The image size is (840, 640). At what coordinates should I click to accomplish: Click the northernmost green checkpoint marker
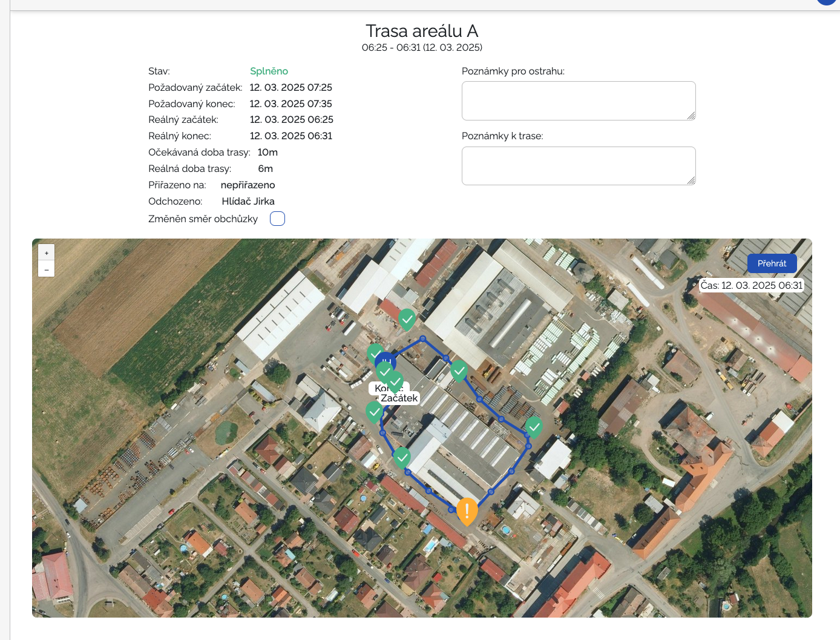[407, 318]
